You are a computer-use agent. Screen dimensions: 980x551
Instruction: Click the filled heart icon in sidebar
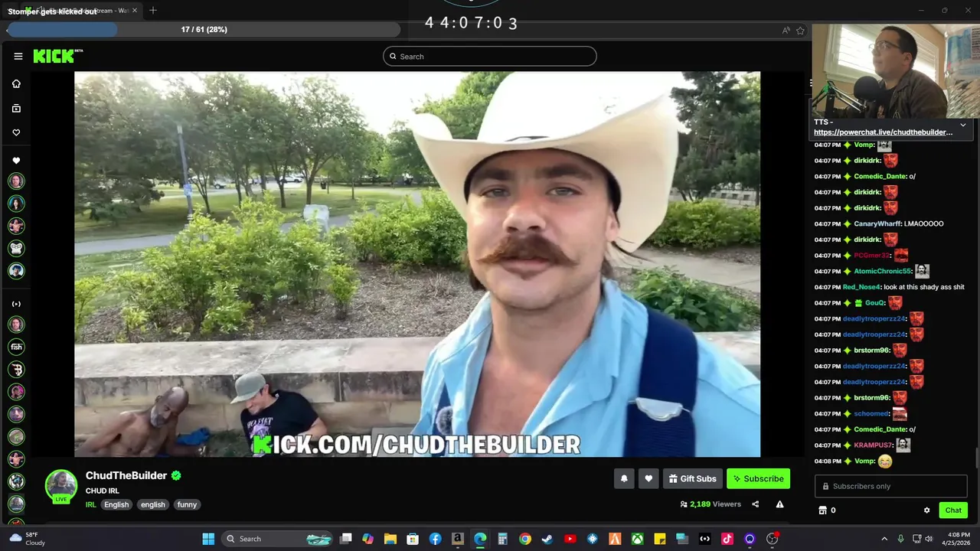(16, 161)
